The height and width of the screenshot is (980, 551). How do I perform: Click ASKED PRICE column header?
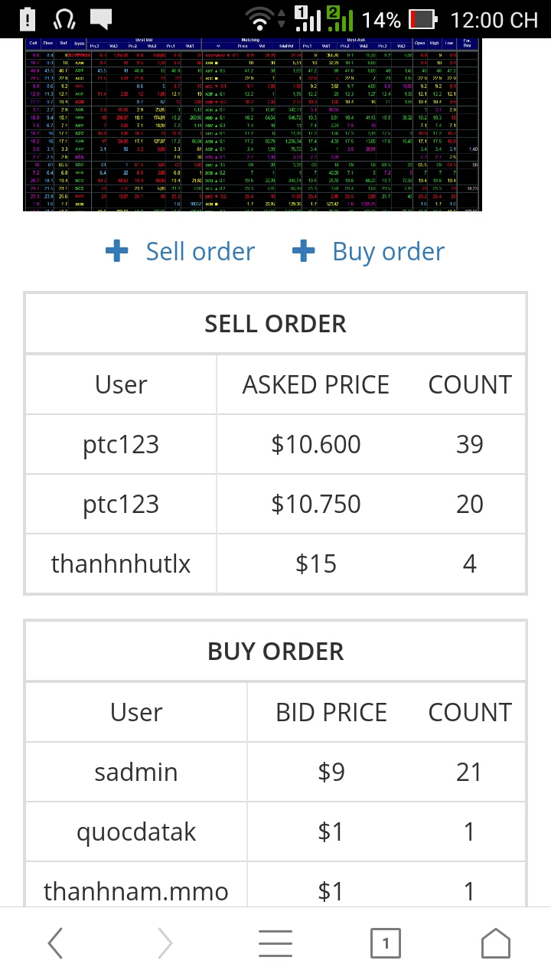(315, 384)
